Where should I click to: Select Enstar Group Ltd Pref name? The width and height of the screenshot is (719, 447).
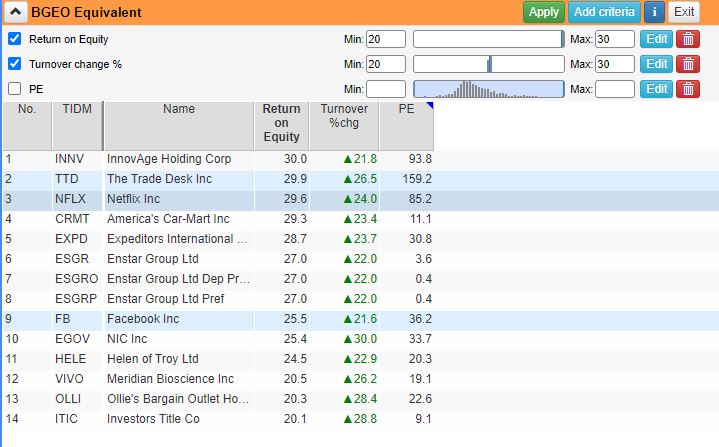166,299
